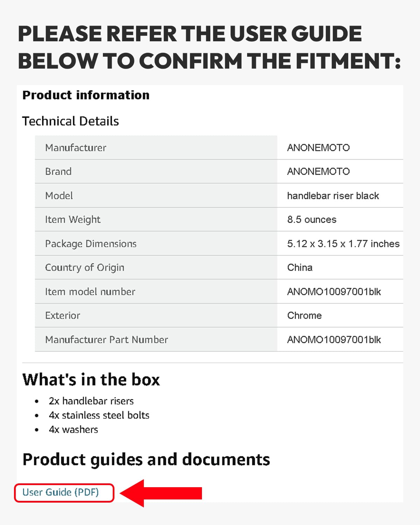The image size is (420, 525).
Task: Select the 8.5 ounces value
Action: click(311, 219)
